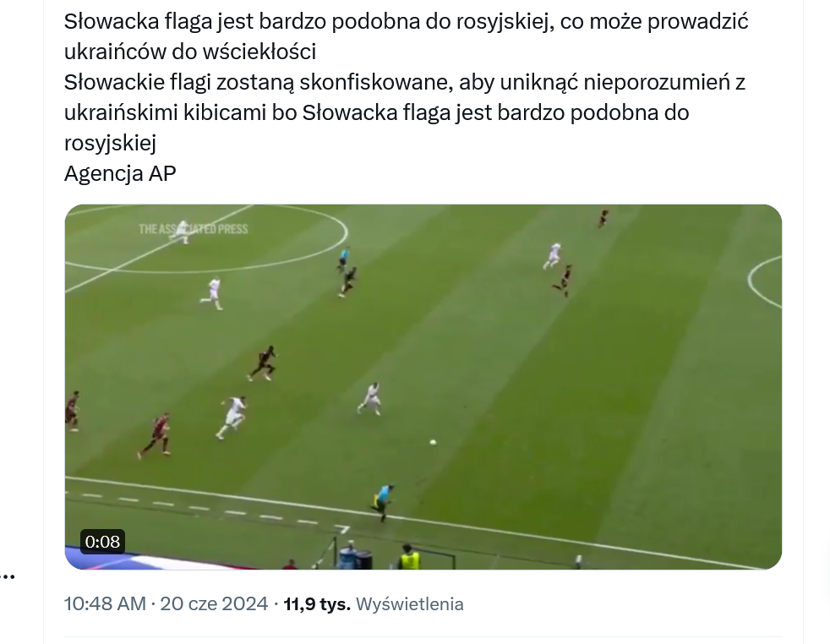Screen dimensions: 830x644
Task: Click the single word line rosyjskiej
Action: (x=110, y=143)
